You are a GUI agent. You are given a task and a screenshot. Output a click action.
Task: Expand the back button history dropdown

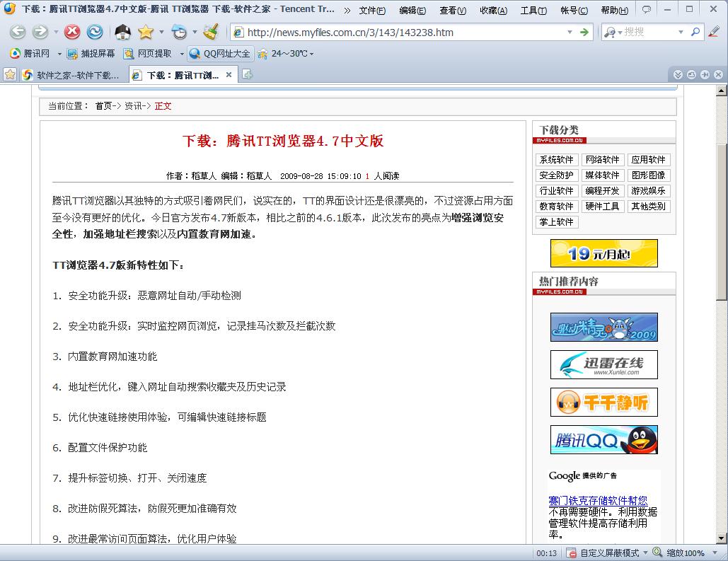point(57,33)
